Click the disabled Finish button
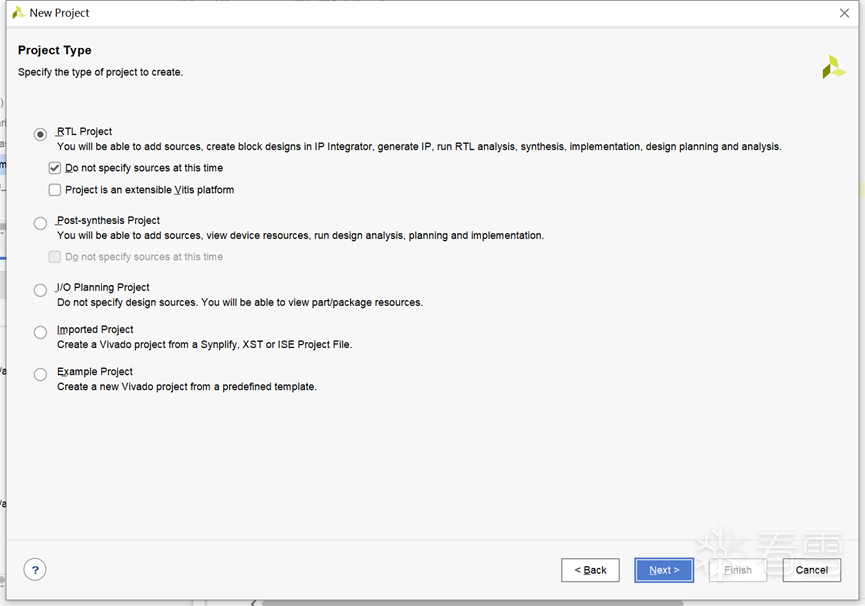The image size is (865, 606). [738, 570]
